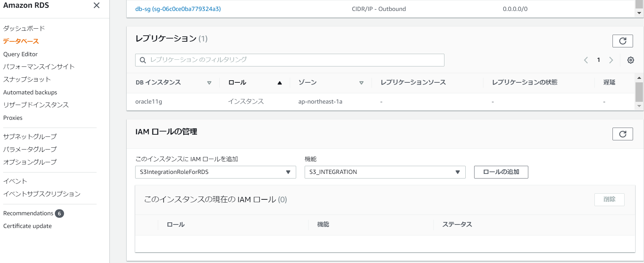
Task: Sort by DB インスタンス column
Action: (x=209, y=83)
